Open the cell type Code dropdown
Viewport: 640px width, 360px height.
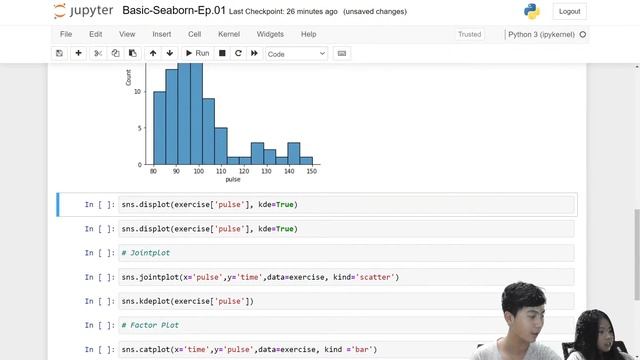[297, 54]
